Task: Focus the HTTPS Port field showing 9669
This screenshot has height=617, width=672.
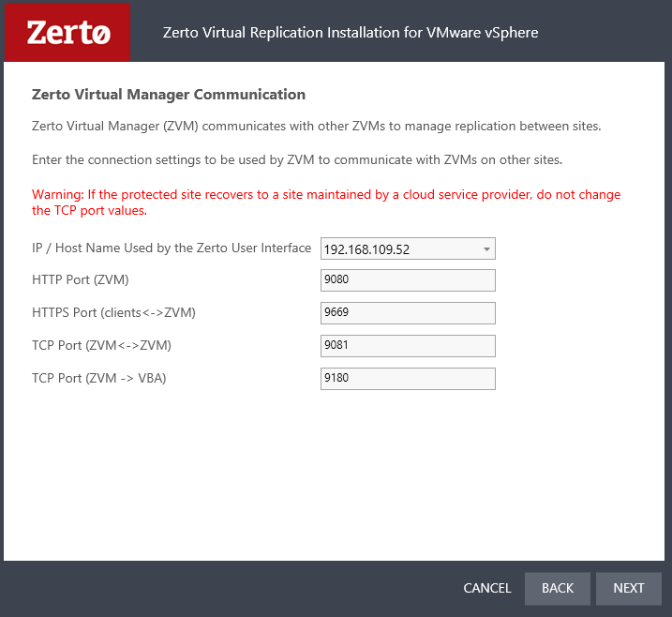Action: (407, 313)
